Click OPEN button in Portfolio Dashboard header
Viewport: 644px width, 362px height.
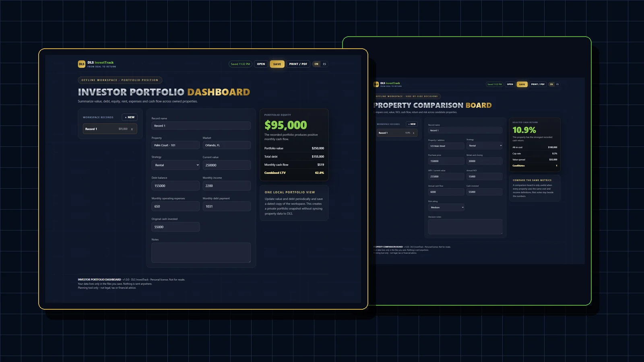point(261,64)
